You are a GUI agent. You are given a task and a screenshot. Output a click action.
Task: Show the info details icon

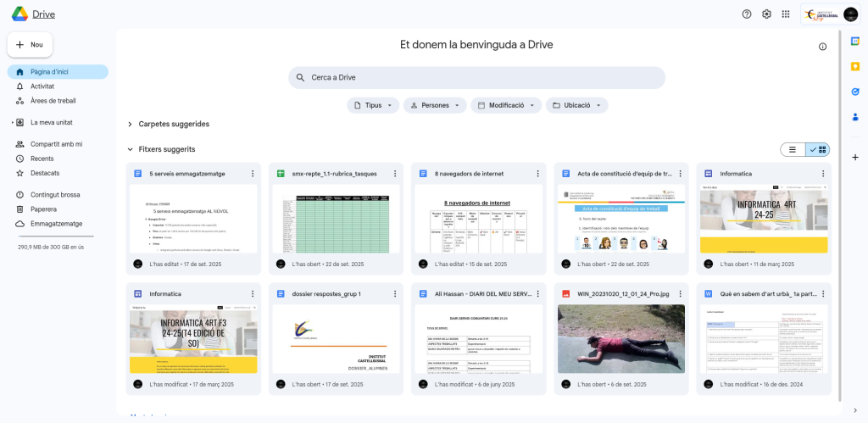click(822, 47)
